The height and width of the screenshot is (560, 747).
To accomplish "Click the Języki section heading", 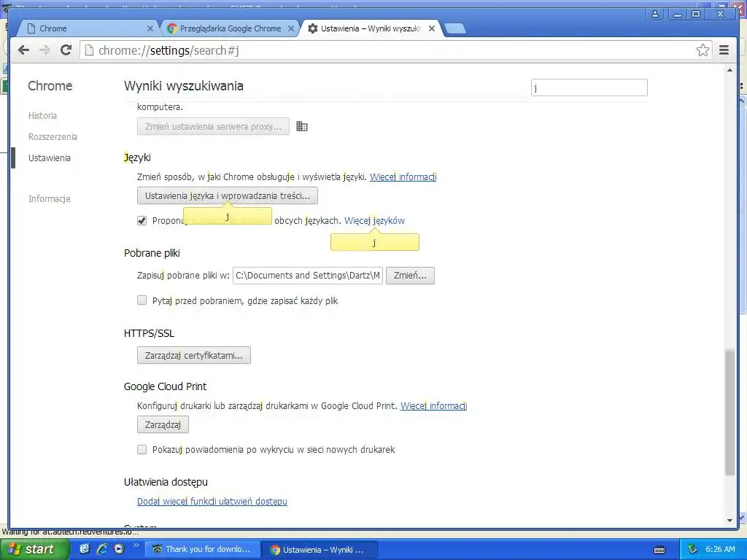I will coord(137,157).
